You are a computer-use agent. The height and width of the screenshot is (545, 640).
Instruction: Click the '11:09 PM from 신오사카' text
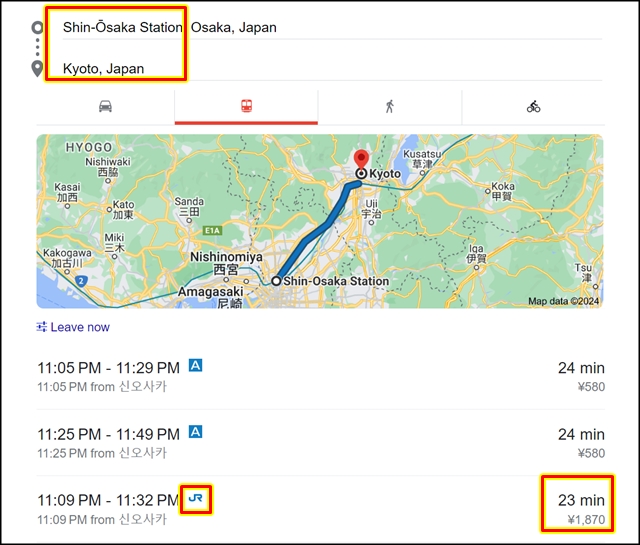(102, 520)
